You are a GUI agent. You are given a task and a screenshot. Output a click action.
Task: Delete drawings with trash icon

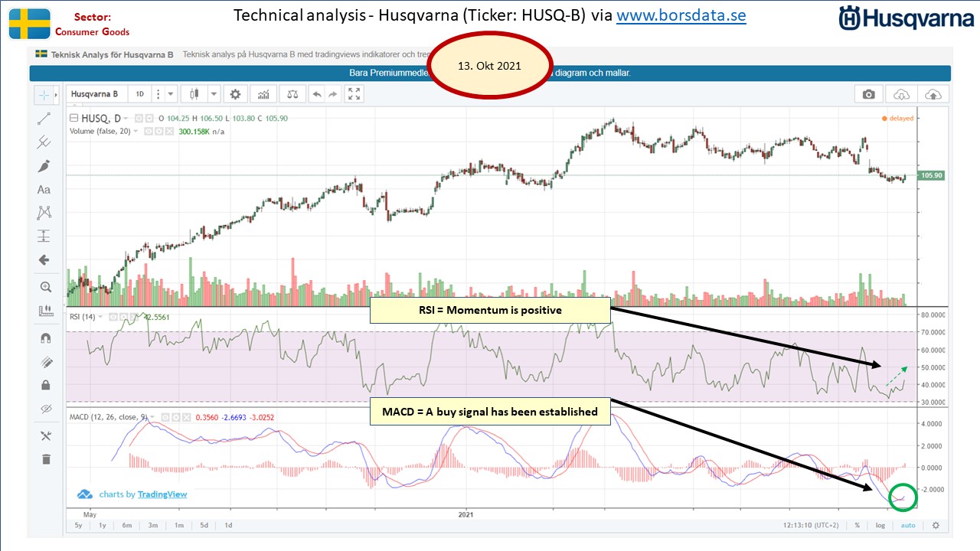tap(45, 459)
